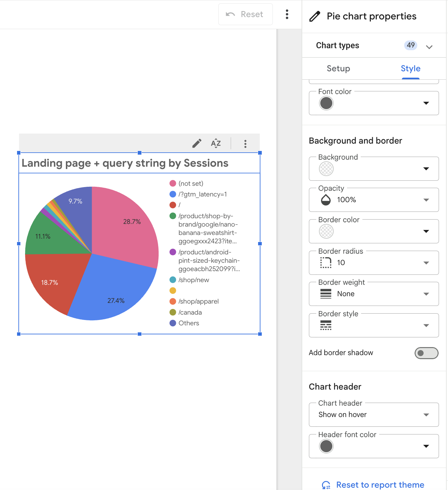
Task: Click the Chart types heading
Action: (x=338, y=45)
